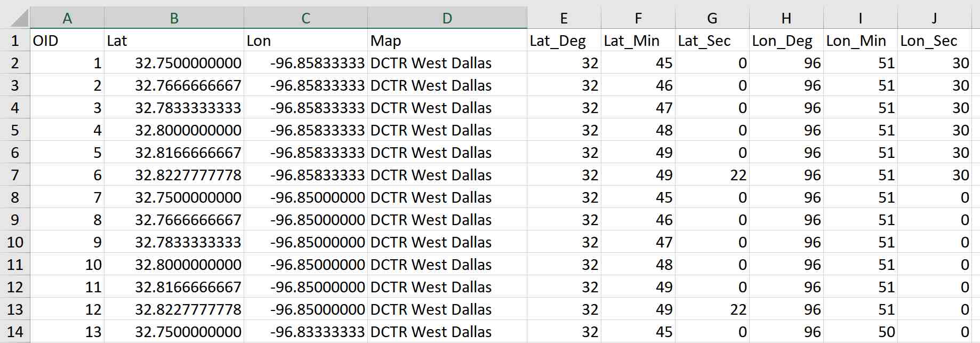Select the OID cell containing 10
Image resolution: width=980 pixels, height=343 pixels.
coord(67,265)
